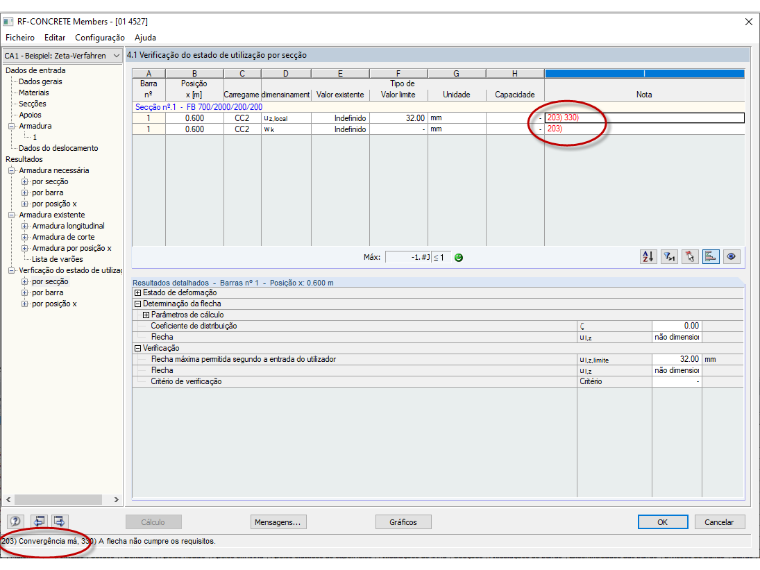This screenshot has width=760, height=570.
Task: Select Secções tree item
Action: tap(32, 104)
